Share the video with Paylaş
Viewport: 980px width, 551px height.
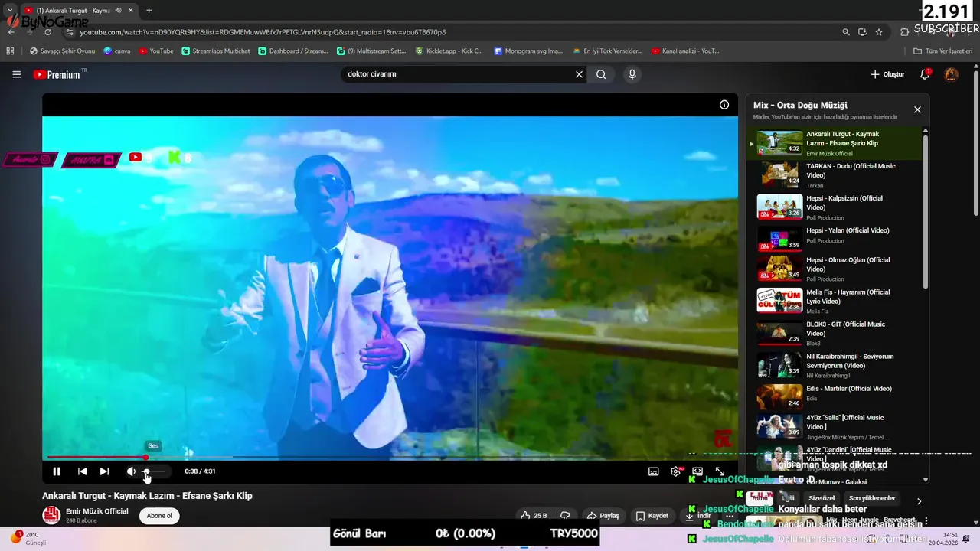(x=603, y=516)
